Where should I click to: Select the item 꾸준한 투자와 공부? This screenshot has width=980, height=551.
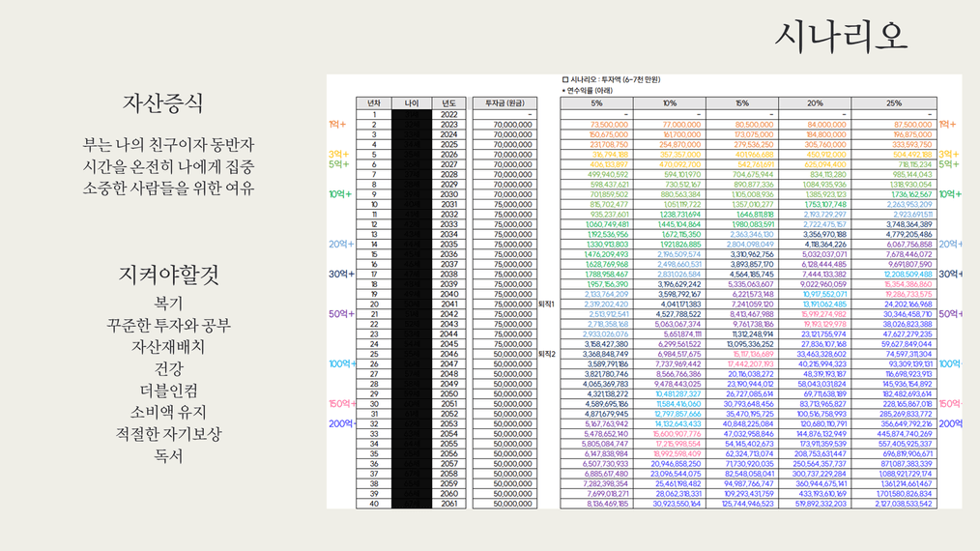click(x=169, y=325)
